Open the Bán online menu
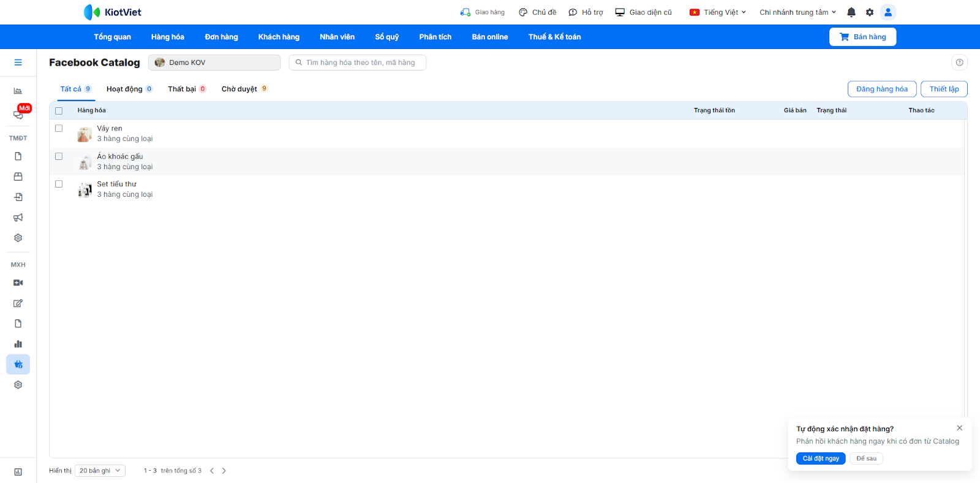 [x=490, y=37]
